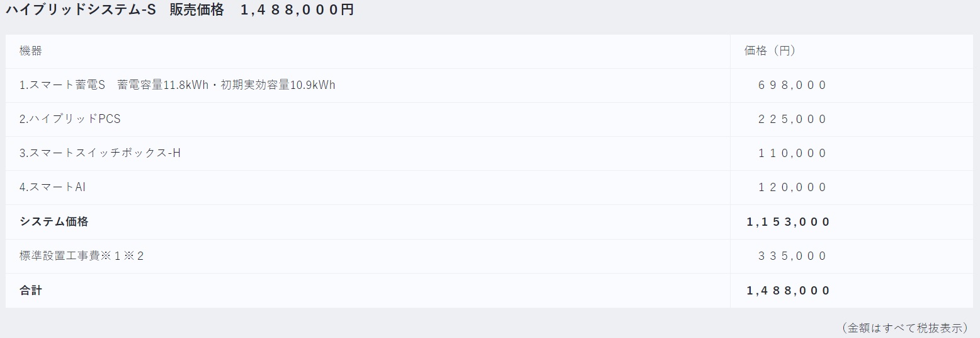Image resolution: width=980 pixels, height=338 pixels.
Task: Select the ハイブリッドPCS row label
Action: tap(70, 119)
